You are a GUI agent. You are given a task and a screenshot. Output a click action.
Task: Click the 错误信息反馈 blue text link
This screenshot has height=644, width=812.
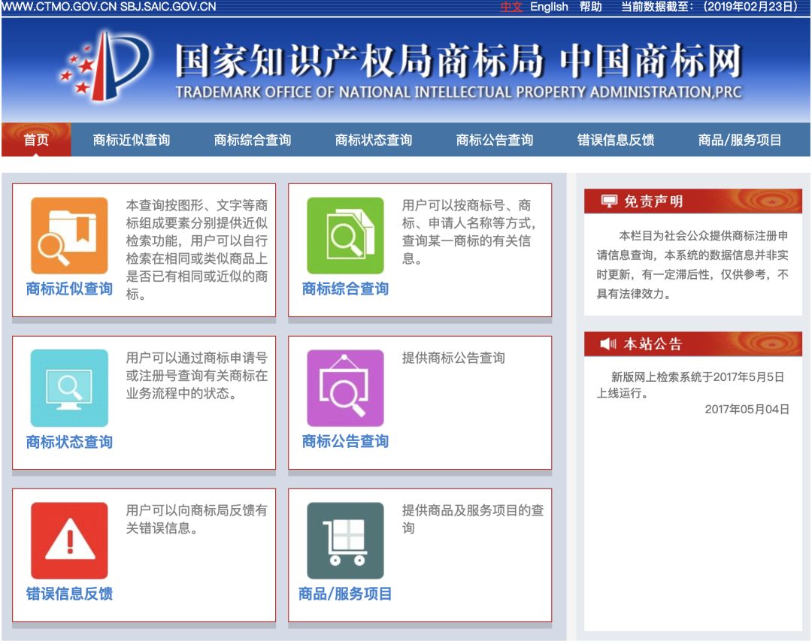click(69, 594)
